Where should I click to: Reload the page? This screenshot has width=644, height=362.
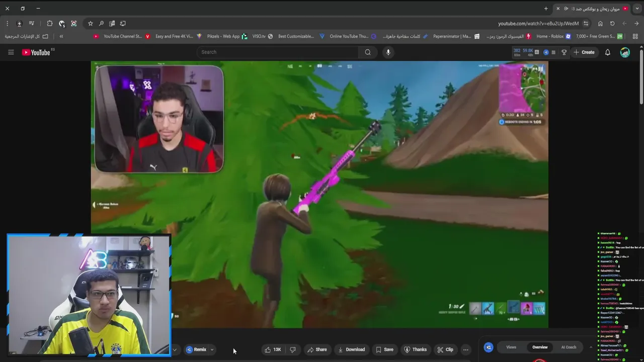pyautogui.click(x=612, y=24)
